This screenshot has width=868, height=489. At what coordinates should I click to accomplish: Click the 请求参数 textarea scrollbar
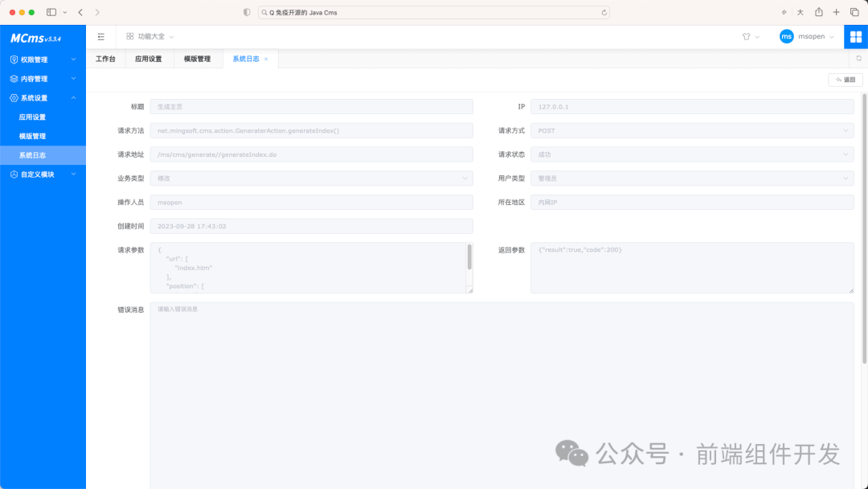point(469,257)
